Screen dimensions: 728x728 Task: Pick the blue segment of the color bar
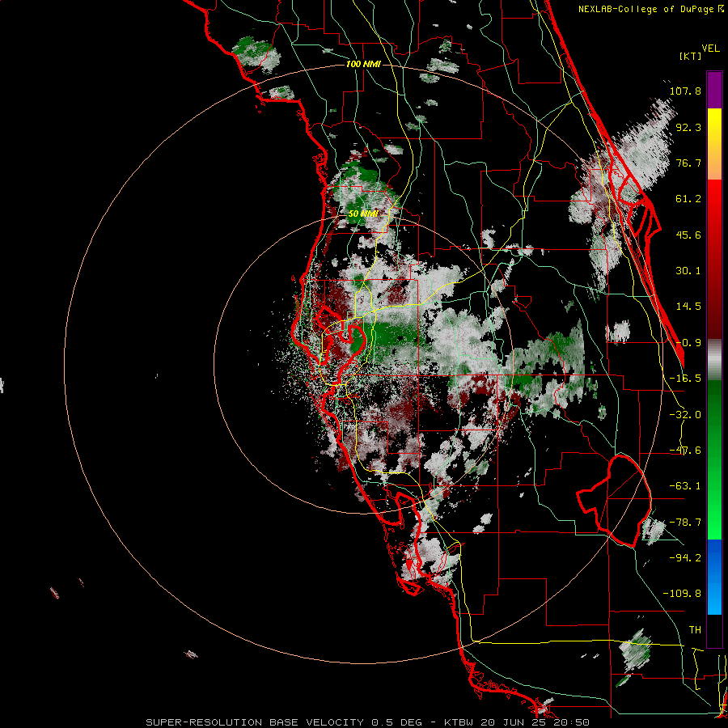[x=714, y=577]
